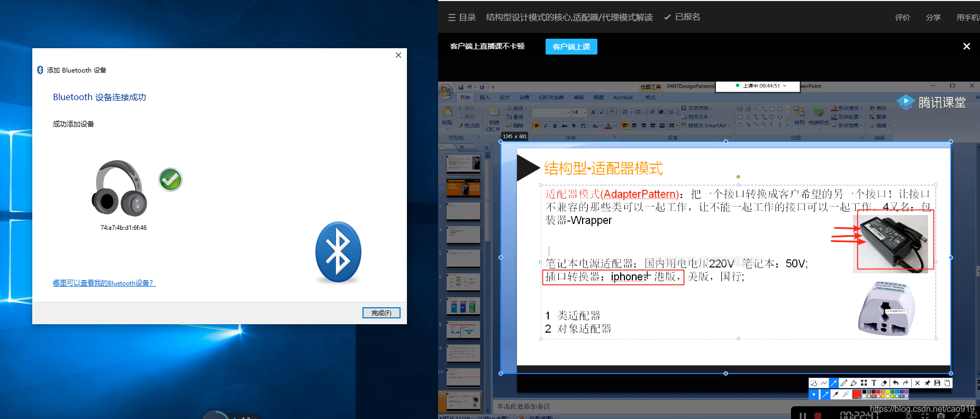Open the font size 14 dropdown
Screen dimensions: 980x419
pyautogui.click(x=585, y=112)
